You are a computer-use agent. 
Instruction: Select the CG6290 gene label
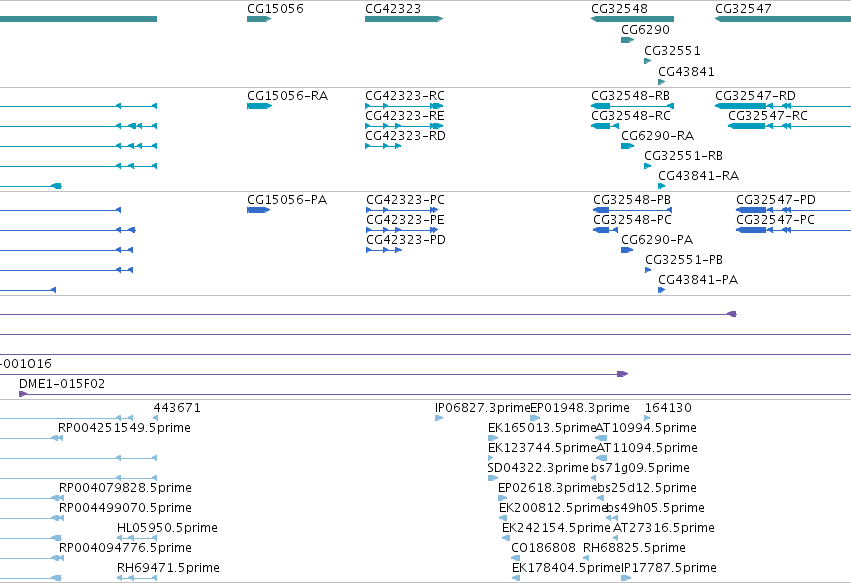[645, 30]
